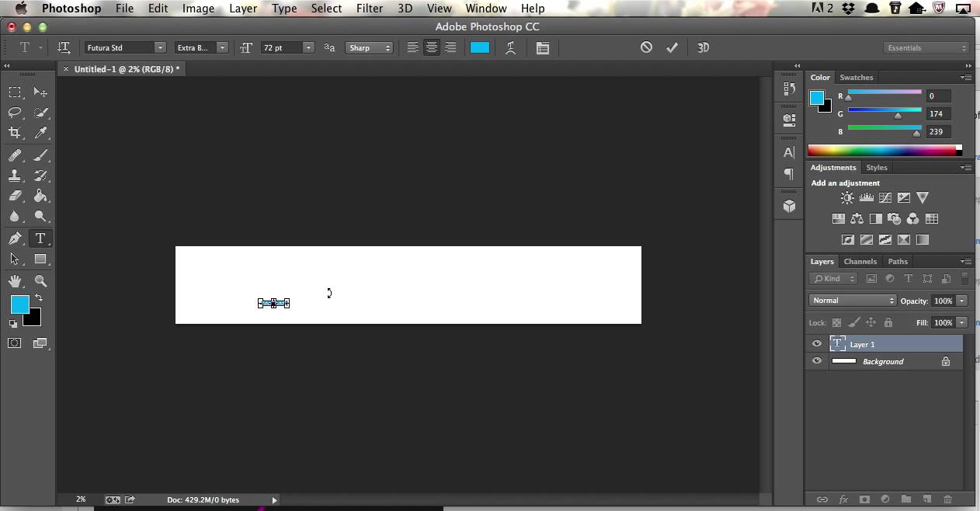
Task: Select the Lasso tool
Action: 15,113
